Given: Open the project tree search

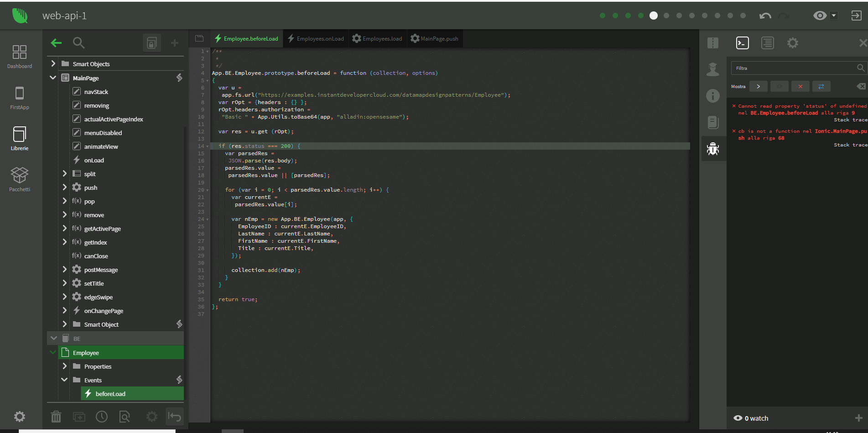Looking at the screenshot, I should pyautogui.click(x=79, y=43).
